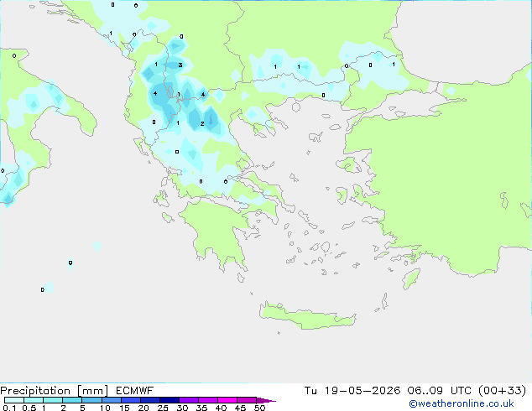Viewport: 532px width, 411px height.
Task: Click the lightest 0.1 mm legend swatch
Action: click(x=14, y=400)
